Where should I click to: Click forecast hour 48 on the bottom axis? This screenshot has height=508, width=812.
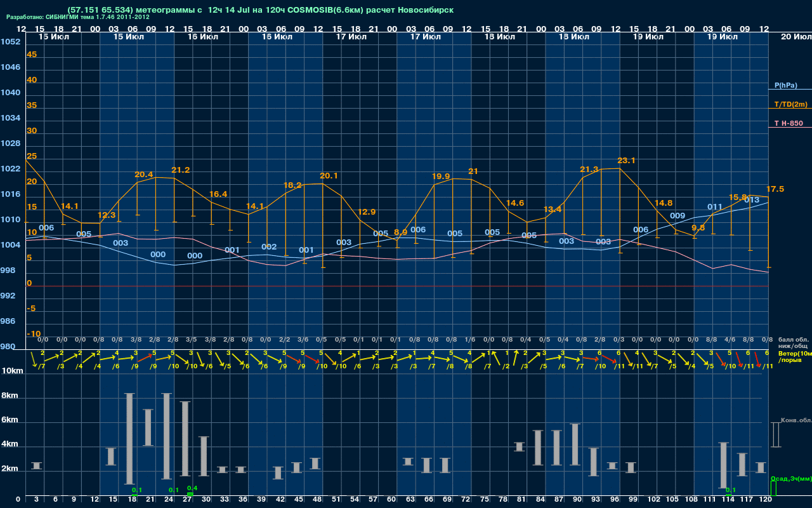pos(318,500)
